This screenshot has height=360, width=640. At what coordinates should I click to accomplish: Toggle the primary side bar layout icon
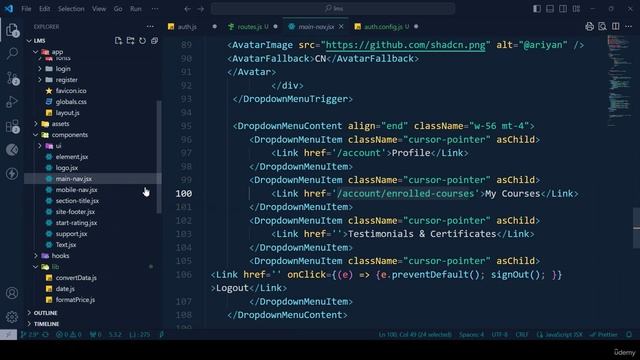[x=537, y=9]
